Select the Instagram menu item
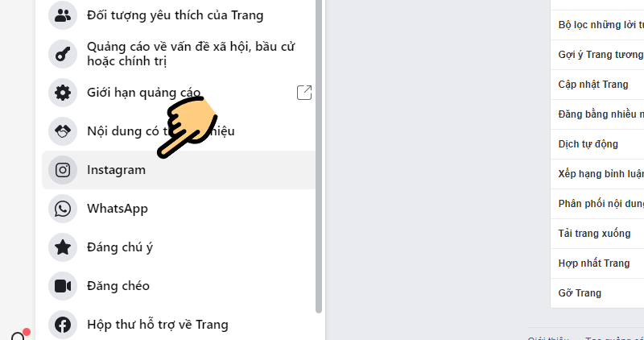 [179, 170]
